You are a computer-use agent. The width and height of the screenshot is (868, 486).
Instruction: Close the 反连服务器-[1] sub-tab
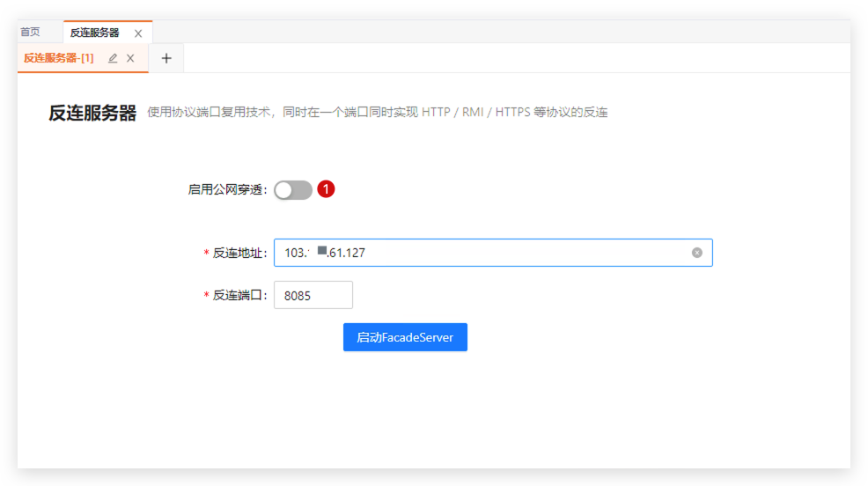tap(130, 58)
